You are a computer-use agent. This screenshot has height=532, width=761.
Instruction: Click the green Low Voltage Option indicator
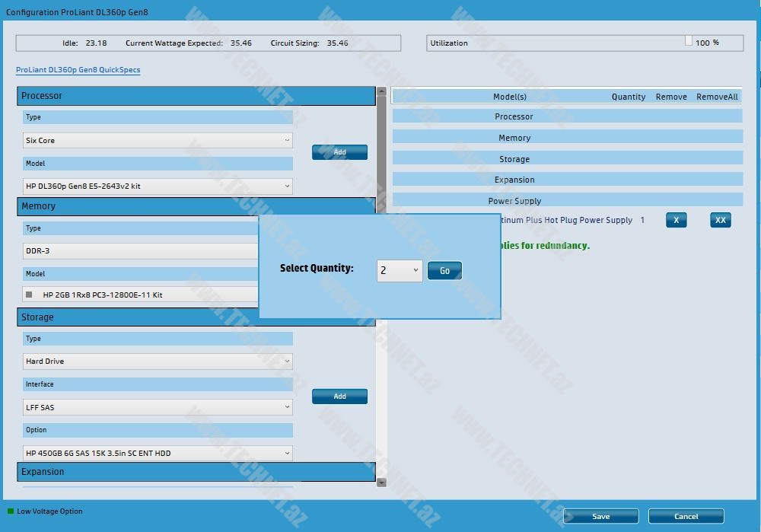(x=11, y=511)
